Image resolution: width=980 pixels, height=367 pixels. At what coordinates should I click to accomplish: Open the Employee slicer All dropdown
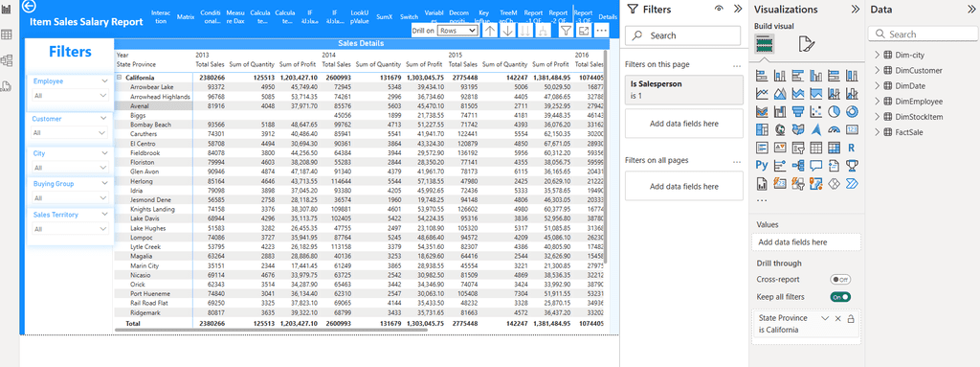tap(70, 95)
